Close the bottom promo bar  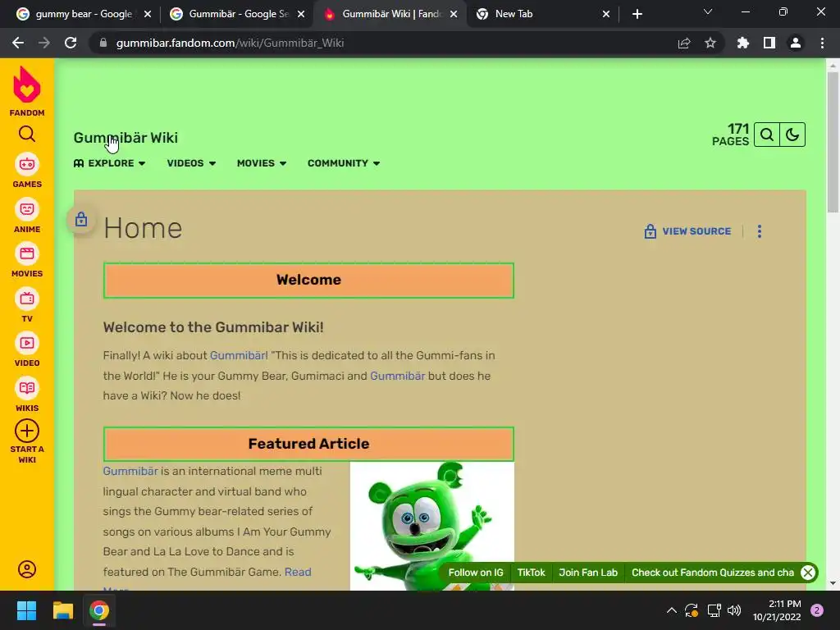pos(808,572)
